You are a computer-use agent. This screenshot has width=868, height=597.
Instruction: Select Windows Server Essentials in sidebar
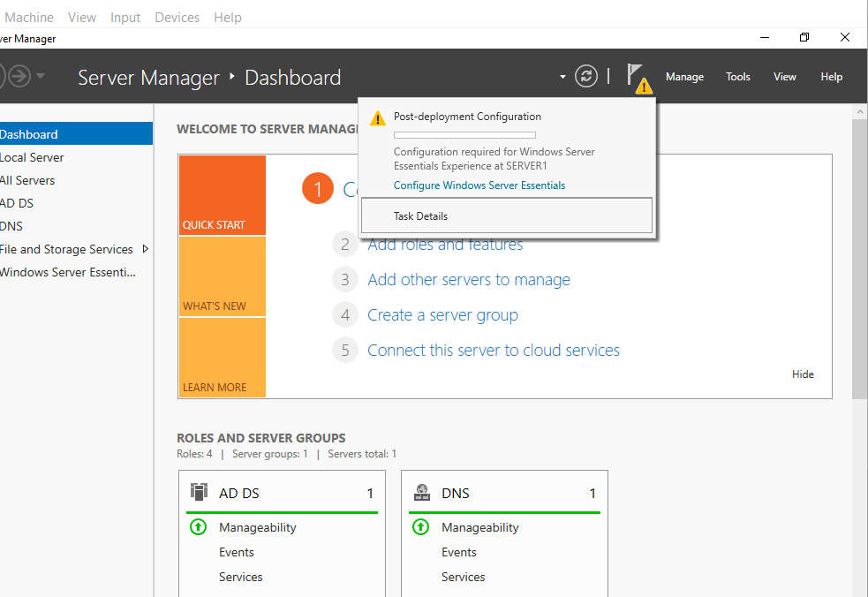[x=76, y=272]
